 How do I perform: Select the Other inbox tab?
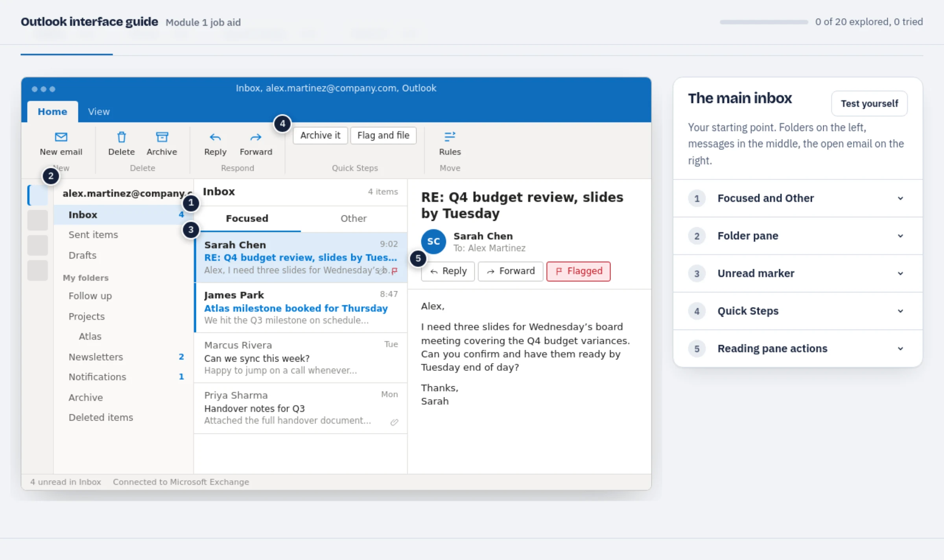[x=354, y=218]
